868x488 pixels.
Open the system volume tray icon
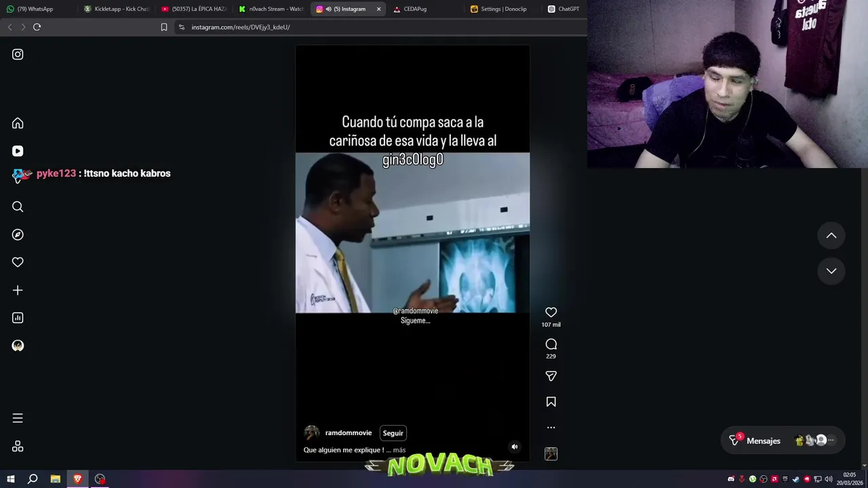(829, 479)
